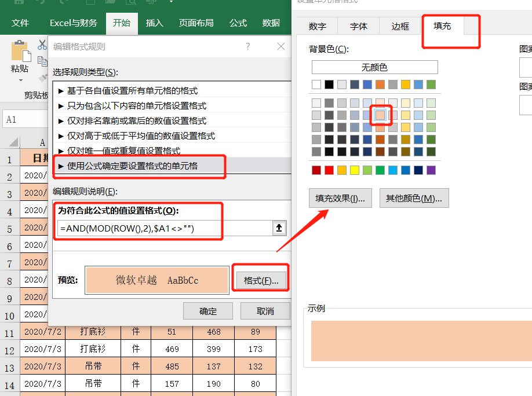Open 填充效果(I)... dialog
Screen dimensions: 532x396
(x=340, y=198)
